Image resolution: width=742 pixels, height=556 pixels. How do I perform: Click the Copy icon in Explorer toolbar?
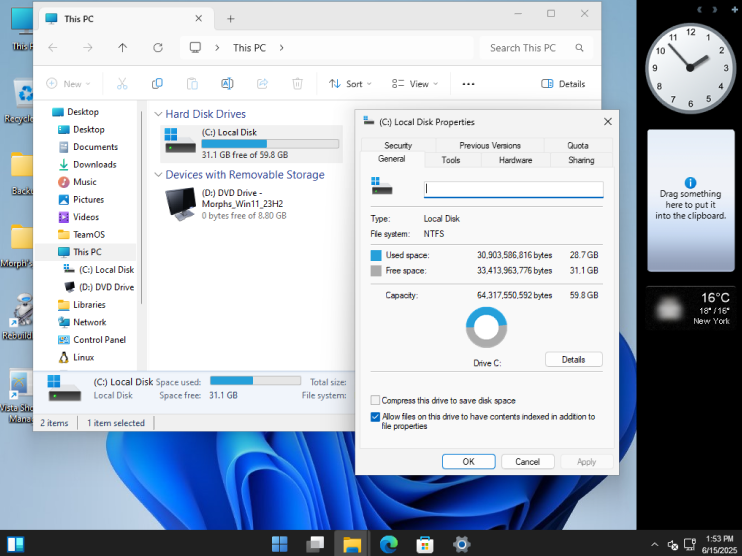(157, 84)
